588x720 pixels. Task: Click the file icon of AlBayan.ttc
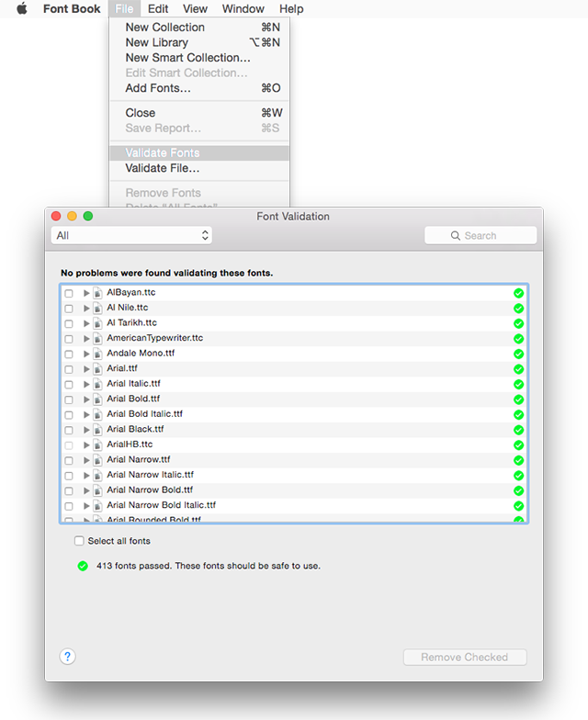point(97,293)
